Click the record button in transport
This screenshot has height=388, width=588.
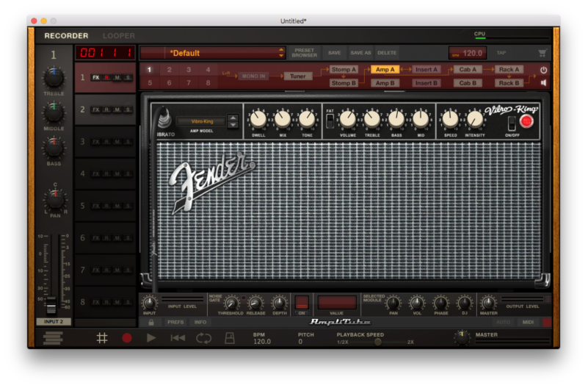[127, 338]
